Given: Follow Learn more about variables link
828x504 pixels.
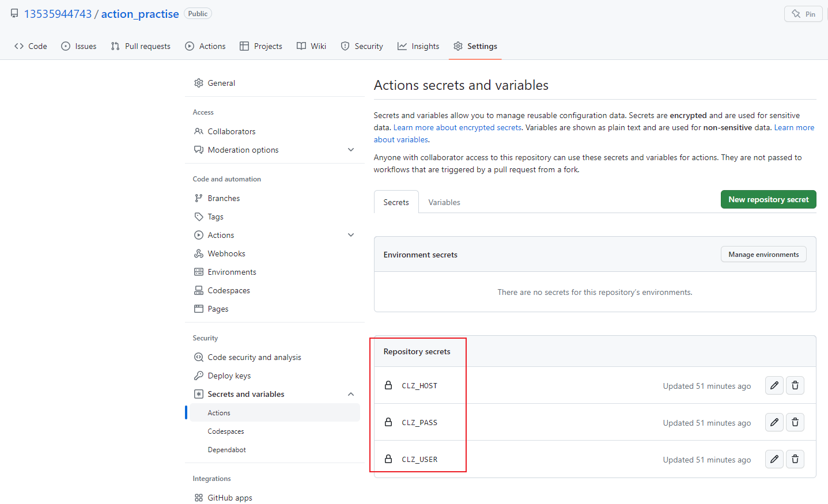Looking at the screenshot, I should tap(794, 127).
